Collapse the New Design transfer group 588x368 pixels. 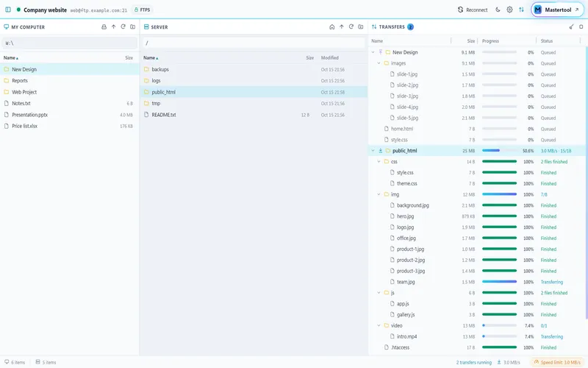coord(373,52)
